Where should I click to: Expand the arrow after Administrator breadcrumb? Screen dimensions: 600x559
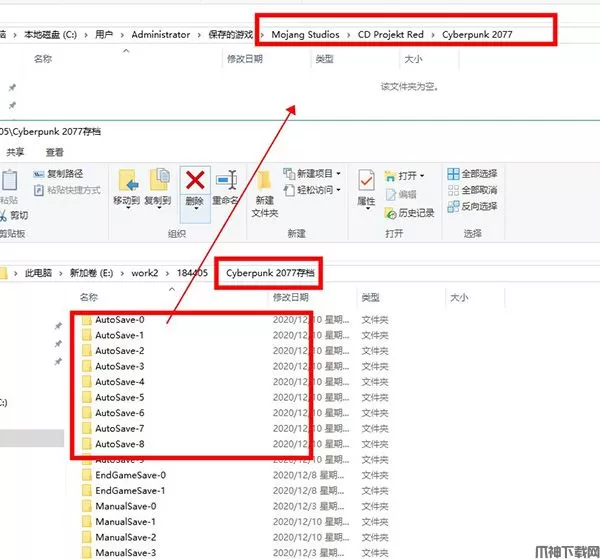(x=199, y=35)
